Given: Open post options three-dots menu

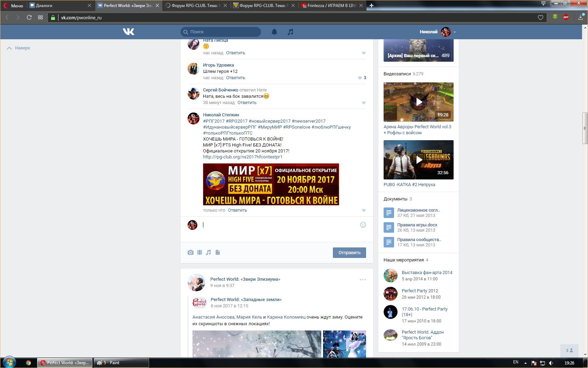Looking at the screenshot, I should click(363, 280).
